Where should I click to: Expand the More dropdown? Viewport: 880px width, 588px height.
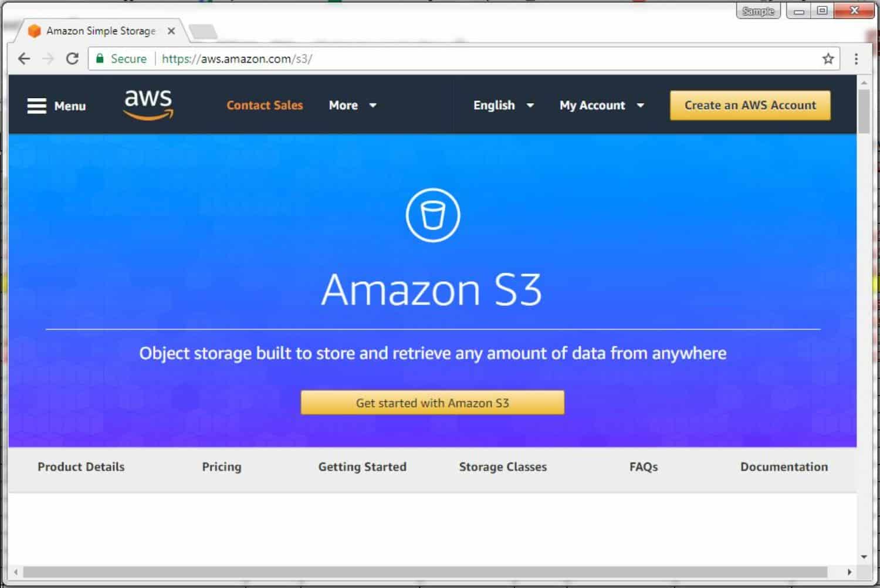tap(353, 106)
